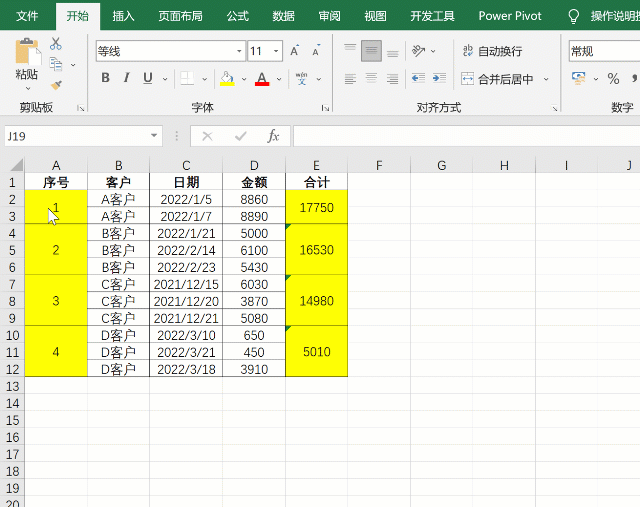Select the Center horizontal alignment icon

click(371, 78)
